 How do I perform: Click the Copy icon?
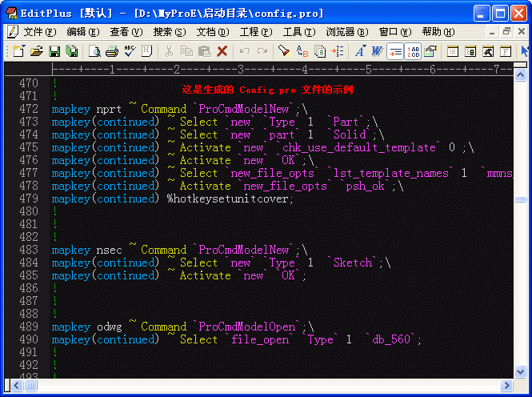[186, 51]
